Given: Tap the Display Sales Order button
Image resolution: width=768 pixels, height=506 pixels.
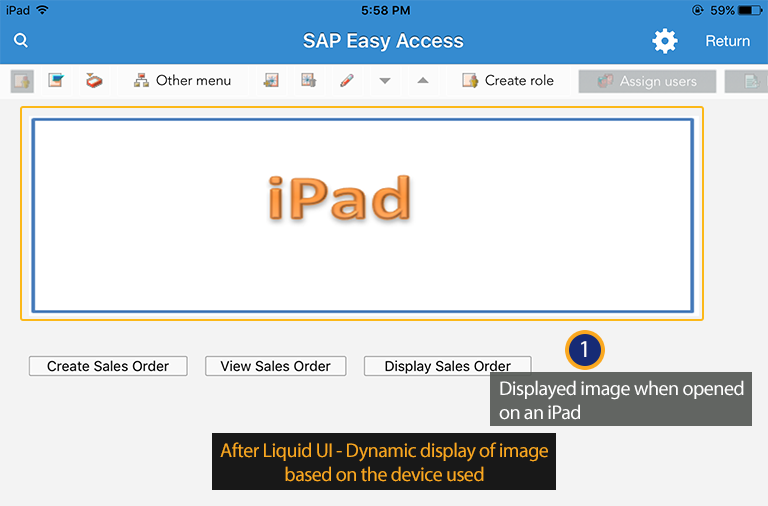Looking at the screenshot, I should 447,366.
